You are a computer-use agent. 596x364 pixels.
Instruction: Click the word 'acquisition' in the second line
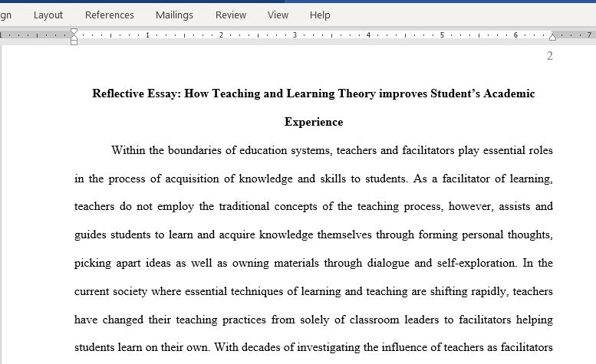tap(192, 179)
